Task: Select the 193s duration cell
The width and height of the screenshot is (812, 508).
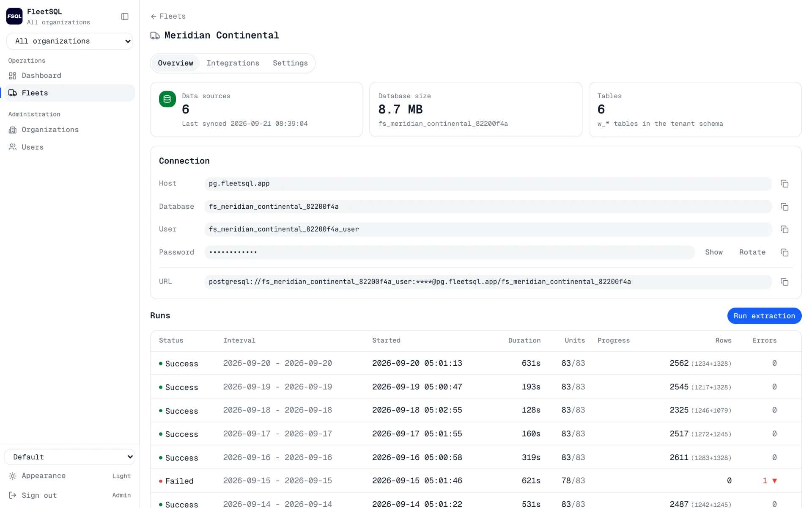Action: tap(531, 387)
